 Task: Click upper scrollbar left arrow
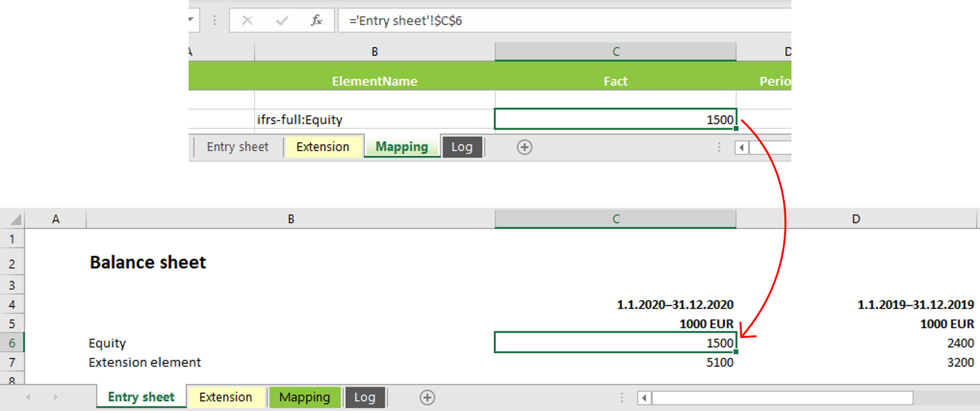click(x=742, y=148)
